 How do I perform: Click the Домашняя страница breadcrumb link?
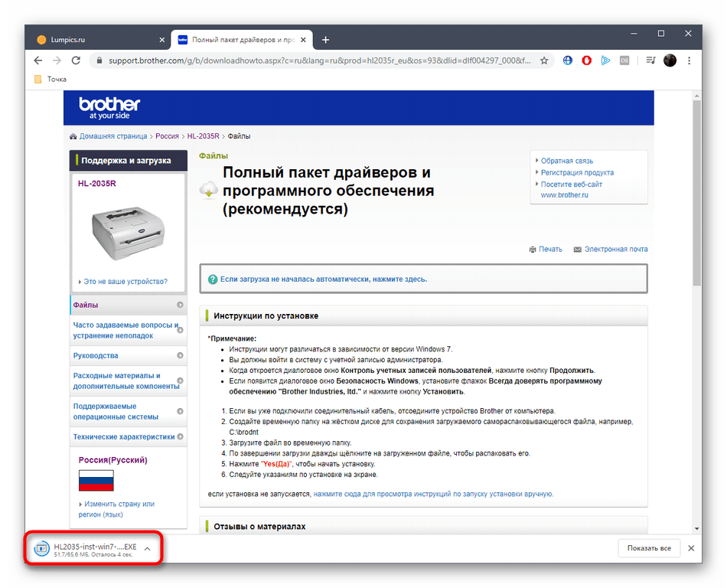(x=113, y=136)
